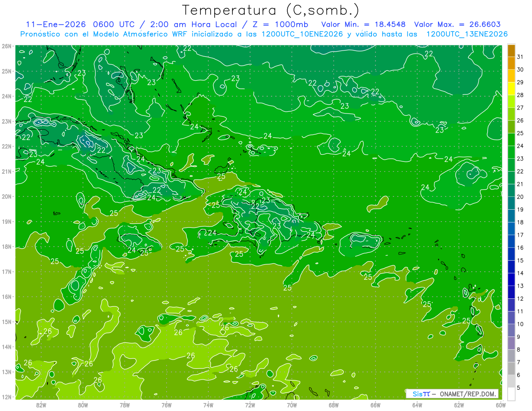Click the '1200UTC_13ENE2026' valid-until time
Screen dimensions: 532x411
click(x=467, y=34)
